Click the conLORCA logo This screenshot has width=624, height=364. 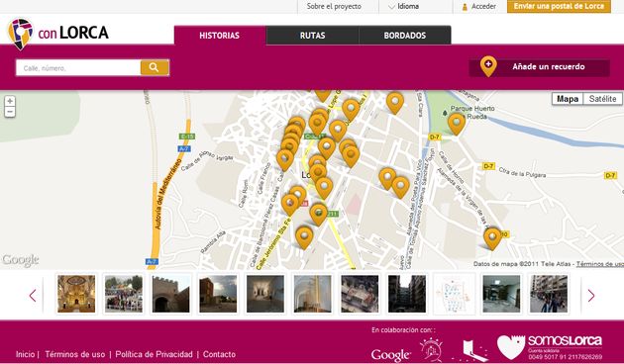(58, 34)
